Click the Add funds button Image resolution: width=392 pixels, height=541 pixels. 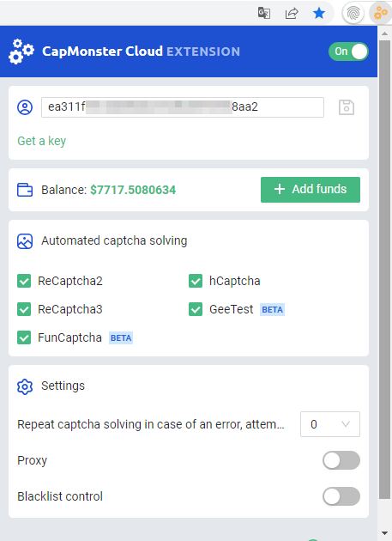pyautogui.click(x=311, y=190)
